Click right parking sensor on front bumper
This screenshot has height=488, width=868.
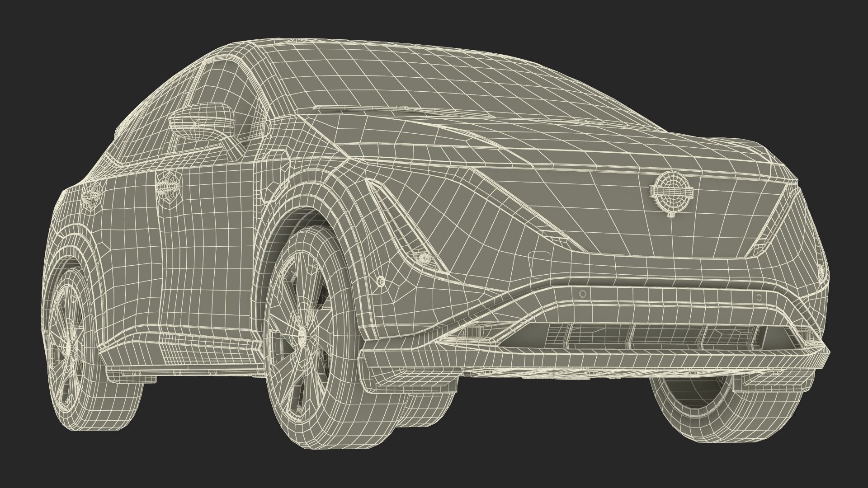[759, 298]
